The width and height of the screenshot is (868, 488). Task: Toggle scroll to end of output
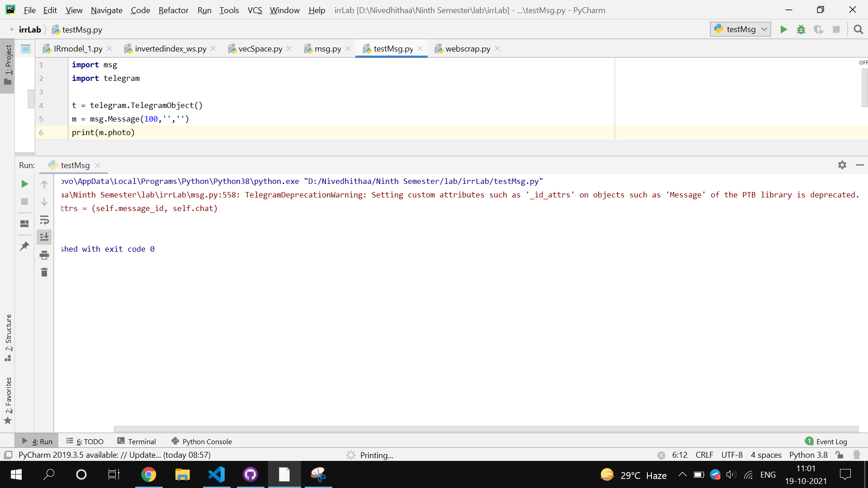point(44,237)
